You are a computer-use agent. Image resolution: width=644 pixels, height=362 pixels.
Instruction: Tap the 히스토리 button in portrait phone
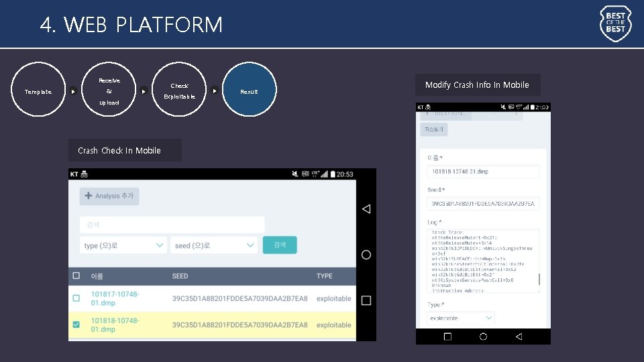click(434, 129)
